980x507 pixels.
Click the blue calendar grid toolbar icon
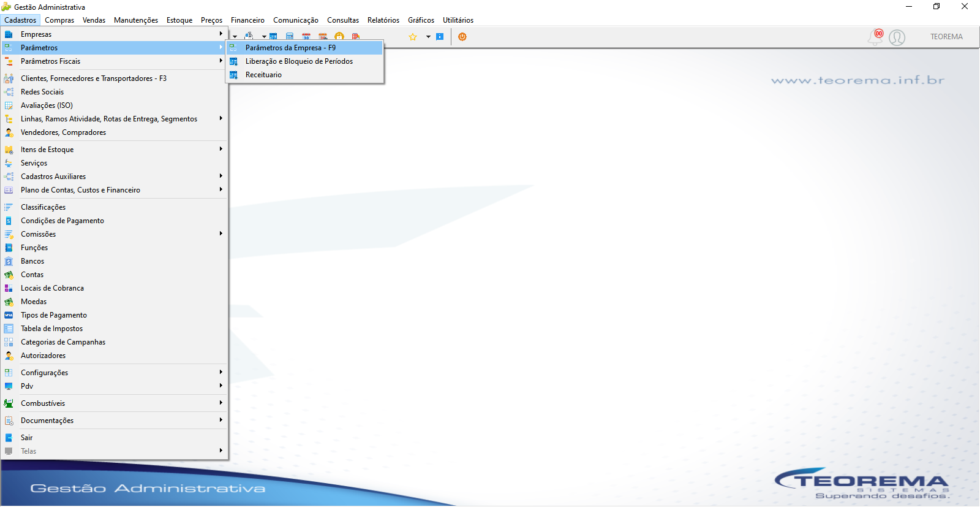[x=273, y=37]
